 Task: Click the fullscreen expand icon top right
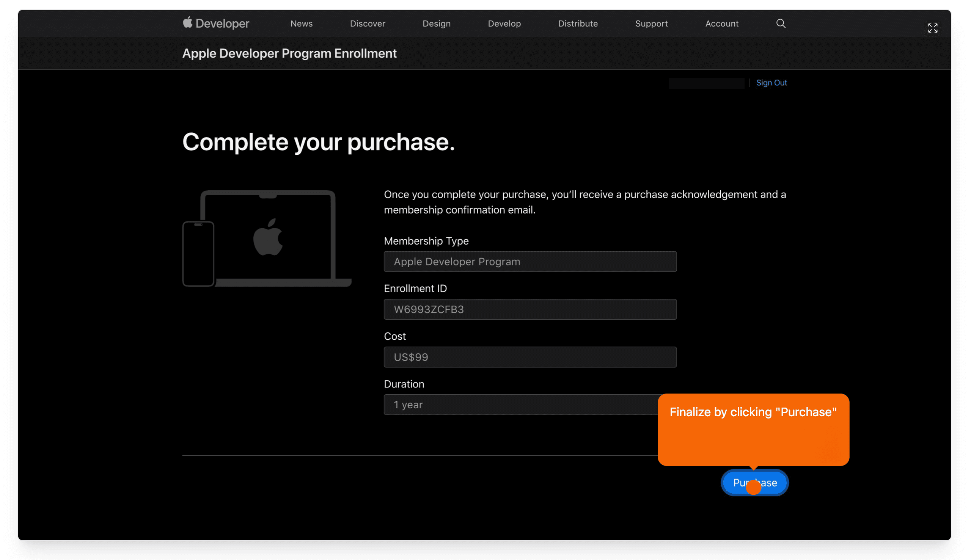point(933,28)
